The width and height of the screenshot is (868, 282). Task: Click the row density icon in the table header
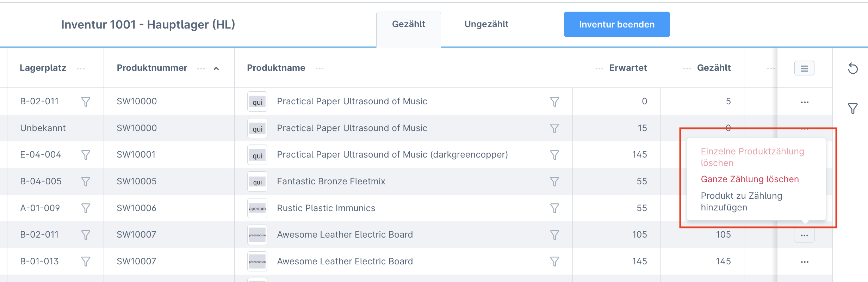point(804,68)
